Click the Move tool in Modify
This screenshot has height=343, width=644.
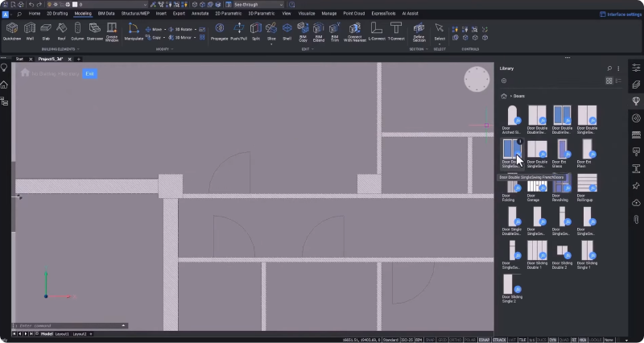tap(154, 30)
